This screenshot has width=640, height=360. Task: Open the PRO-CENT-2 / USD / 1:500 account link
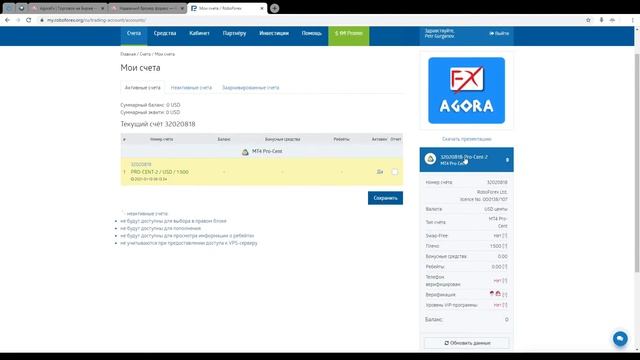pyautogui.click(x=160, y=172)
